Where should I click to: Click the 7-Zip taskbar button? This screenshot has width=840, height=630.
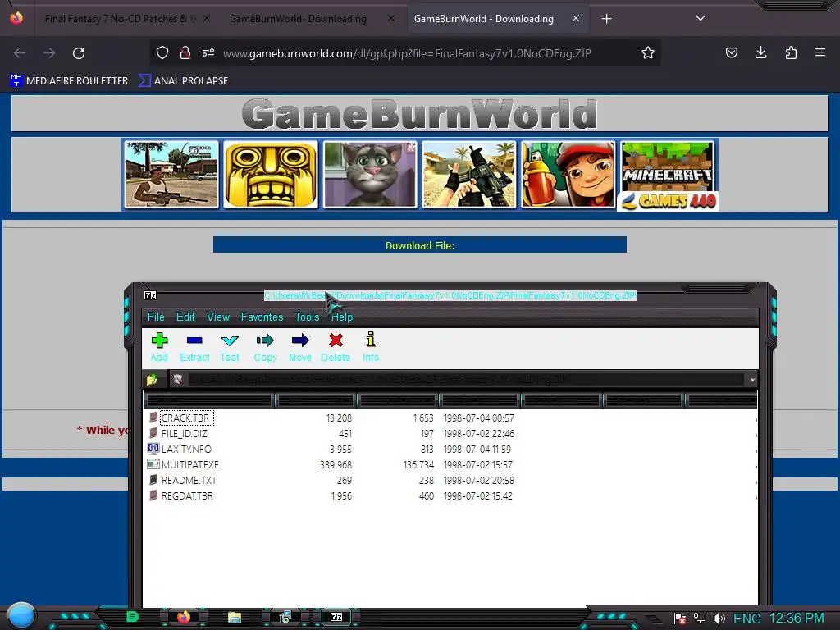point(336,617)
